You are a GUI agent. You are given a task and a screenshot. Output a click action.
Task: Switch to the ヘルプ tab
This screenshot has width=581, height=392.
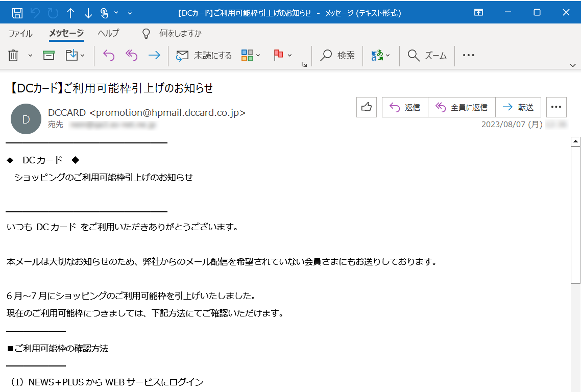pos(108,34)
